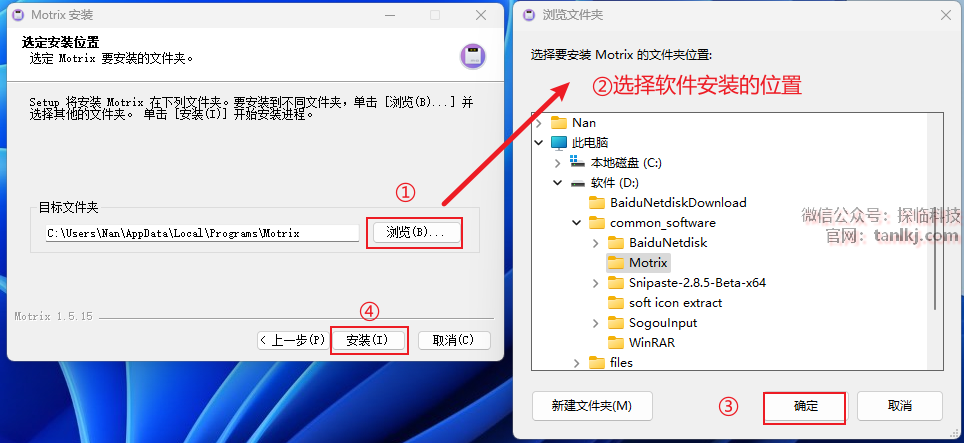This screenshot has width=964, height=443.
Task: Select the WinRAR folder icon
Action: pos(615,342)
